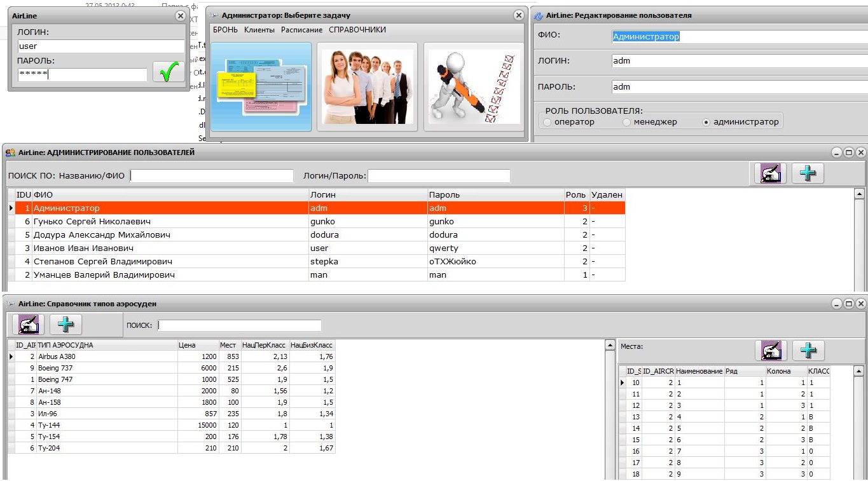The width and height of the screenshot is (868, 481).
Task: Click the up arrow of seats table scrollbar
Action: [859, 371]
